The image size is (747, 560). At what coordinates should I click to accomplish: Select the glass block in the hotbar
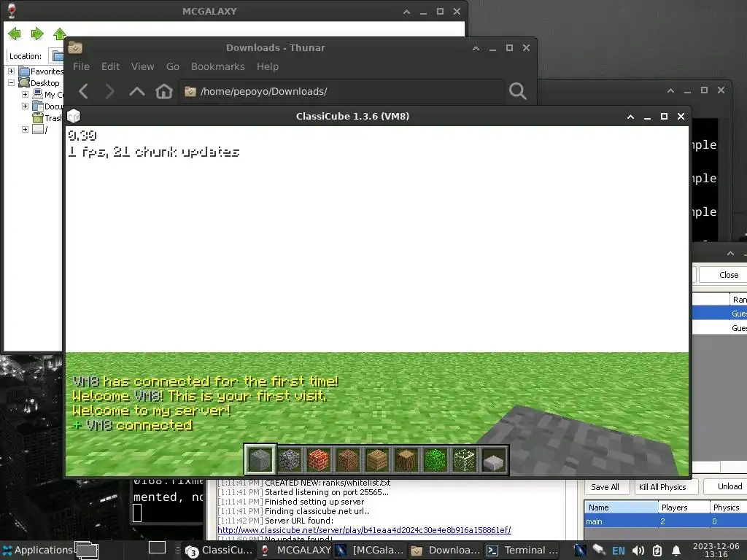click(x=465, y=460)
